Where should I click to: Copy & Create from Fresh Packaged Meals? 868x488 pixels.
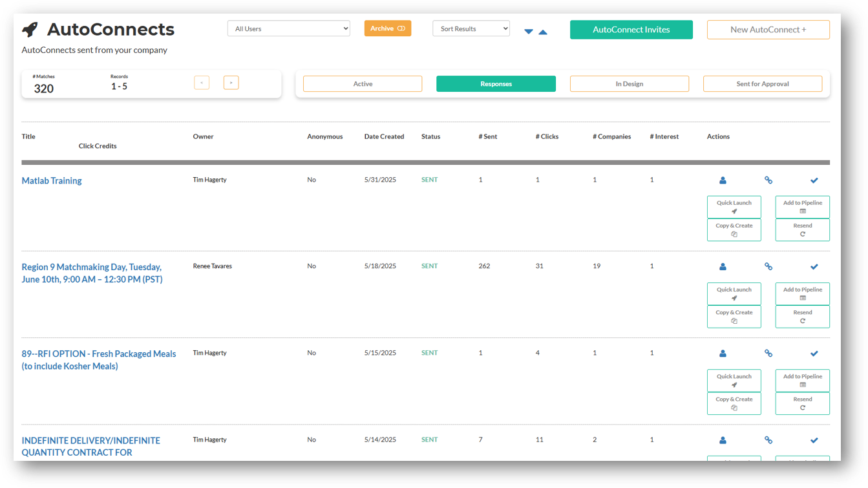pyautogui.click(x=734, y=403)
